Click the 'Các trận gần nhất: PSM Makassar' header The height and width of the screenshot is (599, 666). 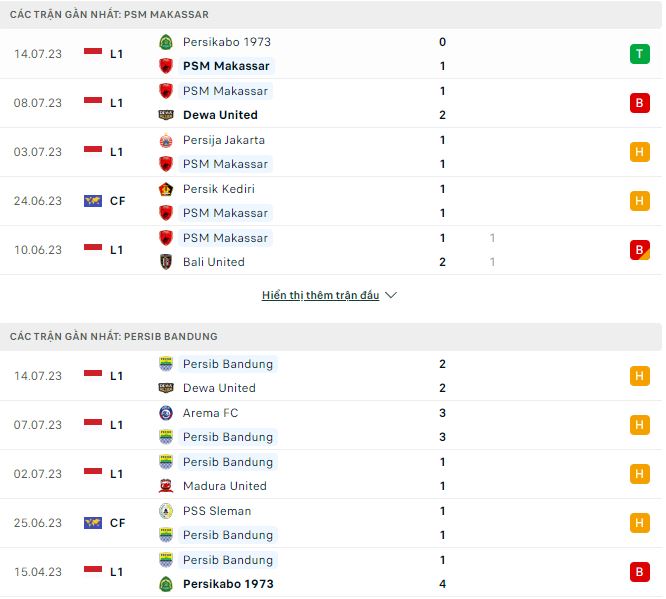tap(110, 15)
